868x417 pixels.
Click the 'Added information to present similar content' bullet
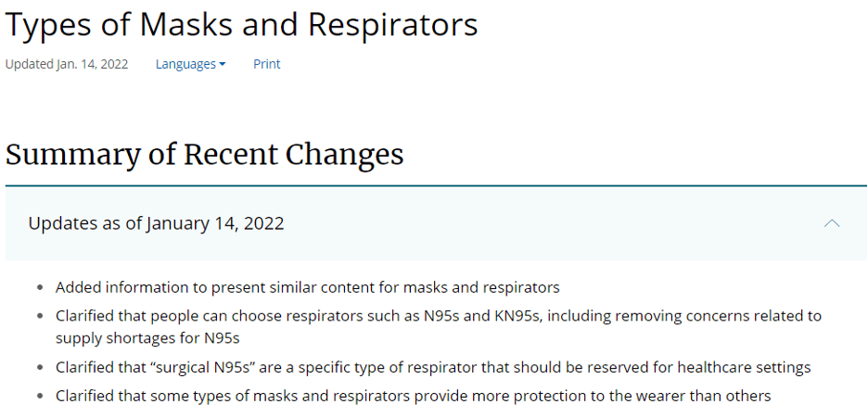(x=307, y=287)
